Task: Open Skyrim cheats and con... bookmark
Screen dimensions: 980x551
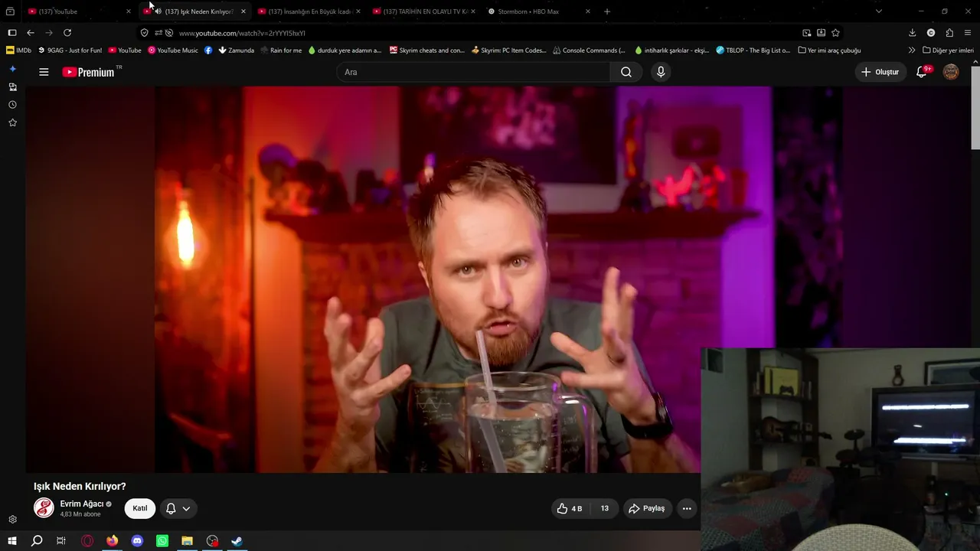Action: click(427, 51)
